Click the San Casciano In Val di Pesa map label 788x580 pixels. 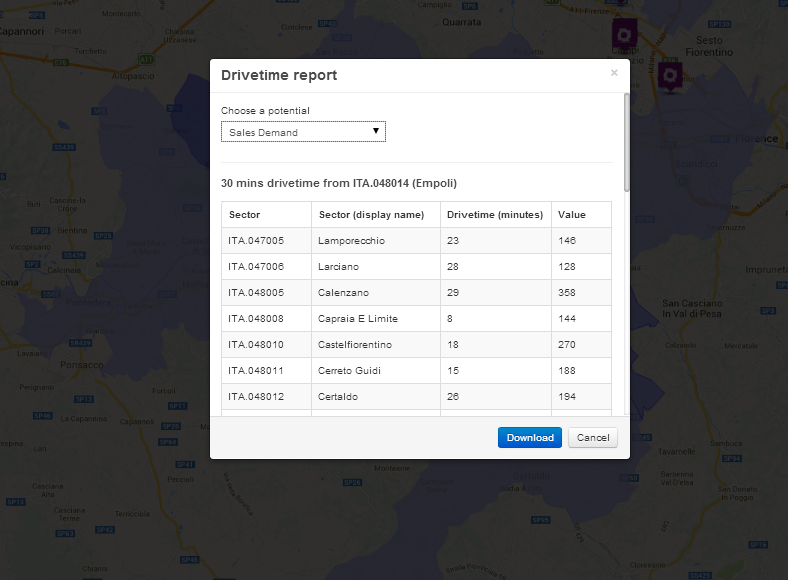click(692, 309)
